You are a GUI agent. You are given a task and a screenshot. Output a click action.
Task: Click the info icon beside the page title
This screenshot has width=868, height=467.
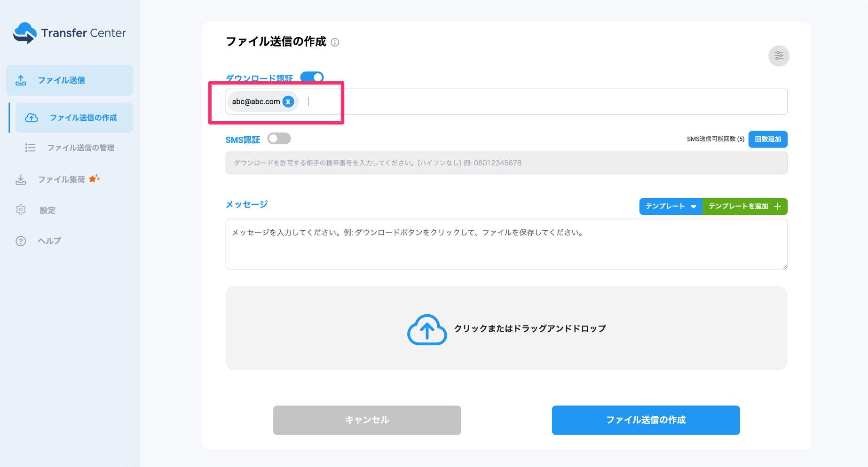[335, 42]
